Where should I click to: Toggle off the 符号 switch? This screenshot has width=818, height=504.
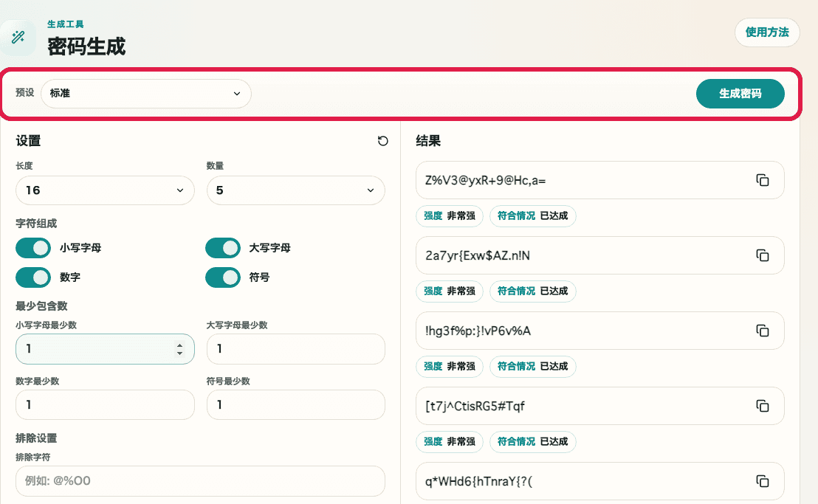[223, 277]
